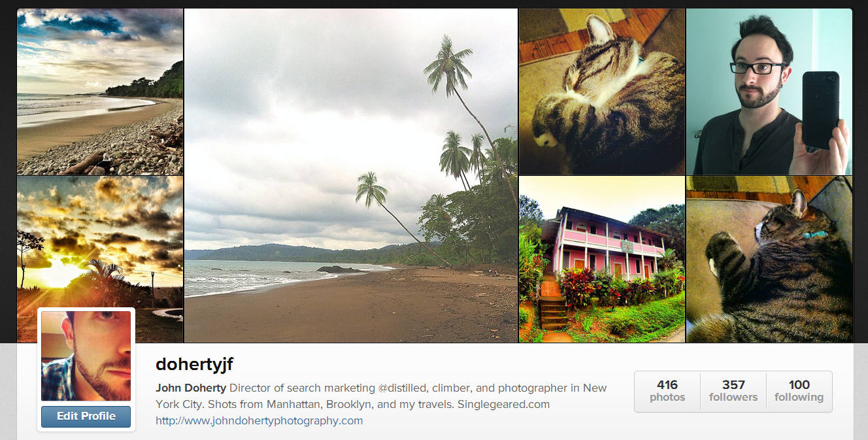Open the golden sunset clouds photo
Viewport: 868px width, 440px height.
click(100, 259)
